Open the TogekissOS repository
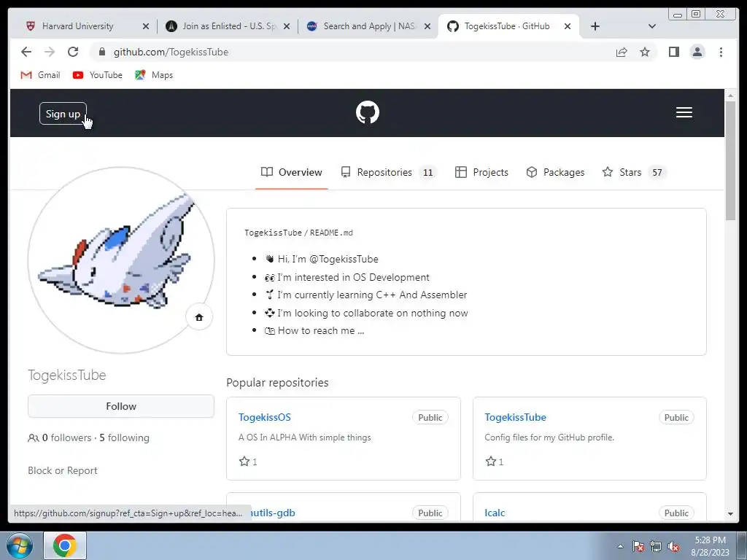Viewport: 747px width, 560px height. point(264,417)
